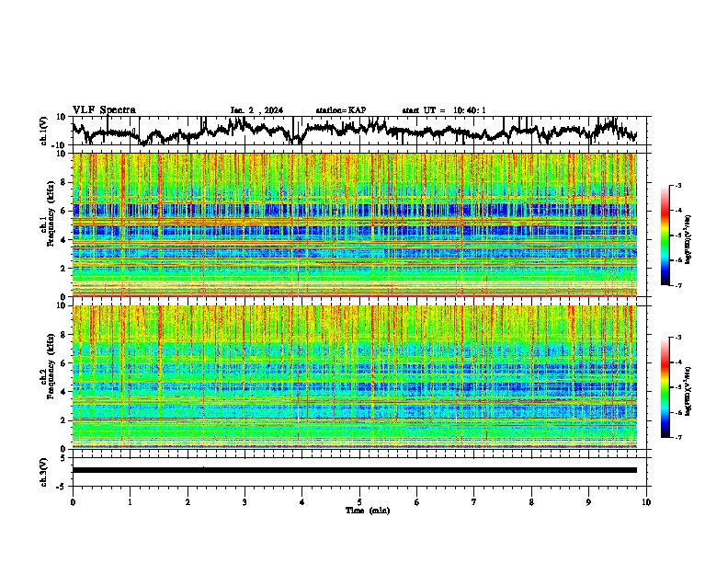Click the "4" tick on the time axis
728x563 pixels.
click(302, 502)
